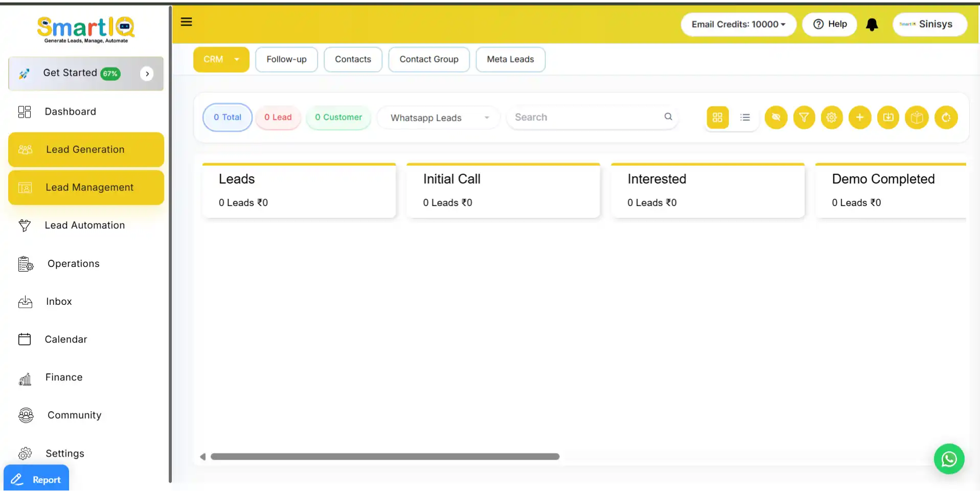Toggle the hidden eye-slash icon

click(x=776, y=118)
